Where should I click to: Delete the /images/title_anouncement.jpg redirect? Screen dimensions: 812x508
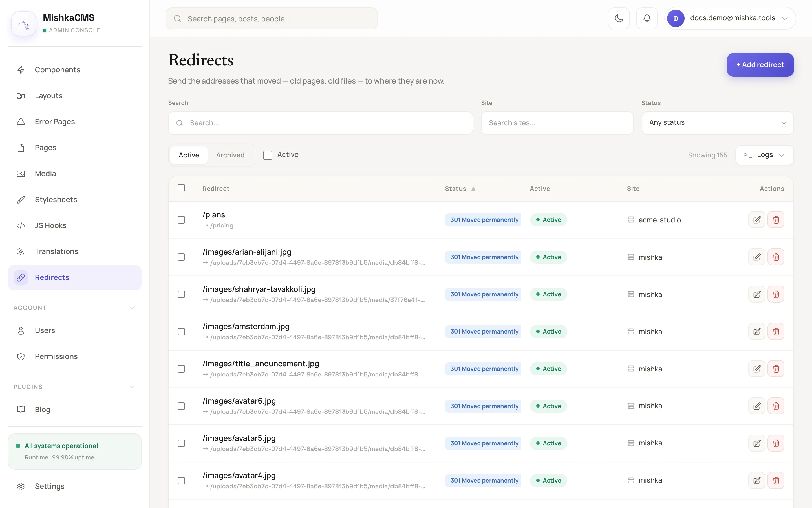pyautogui.click(x=776, y=369)
